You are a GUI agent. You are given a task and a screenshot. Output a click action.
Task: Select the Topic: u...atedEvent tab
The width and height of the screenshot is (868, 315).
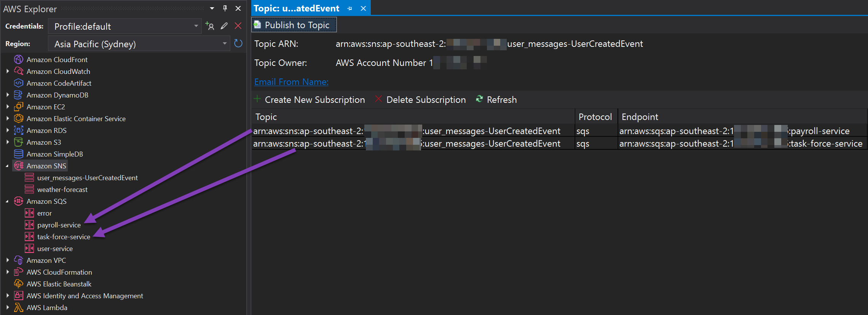[297, 8]
